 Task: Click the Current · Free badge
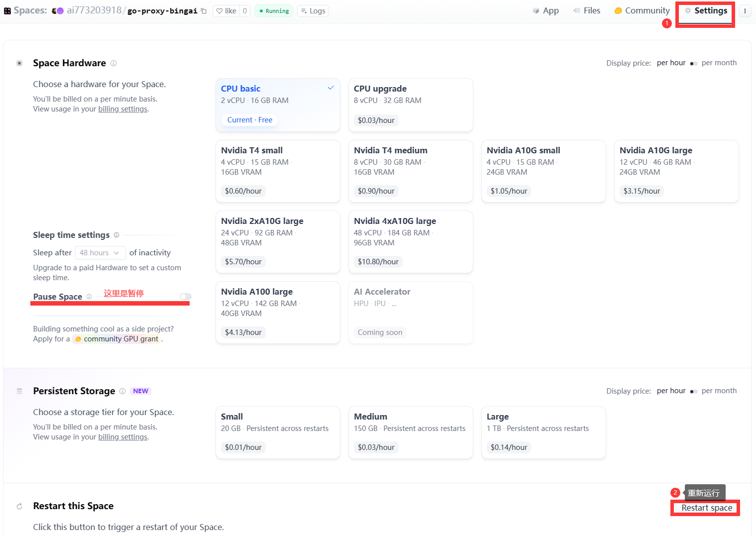click(250, 120)
